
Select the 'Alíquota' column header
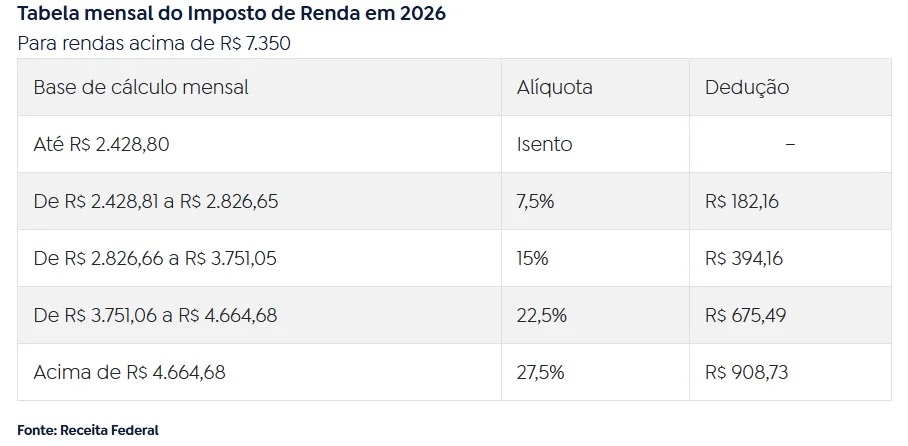554,87
